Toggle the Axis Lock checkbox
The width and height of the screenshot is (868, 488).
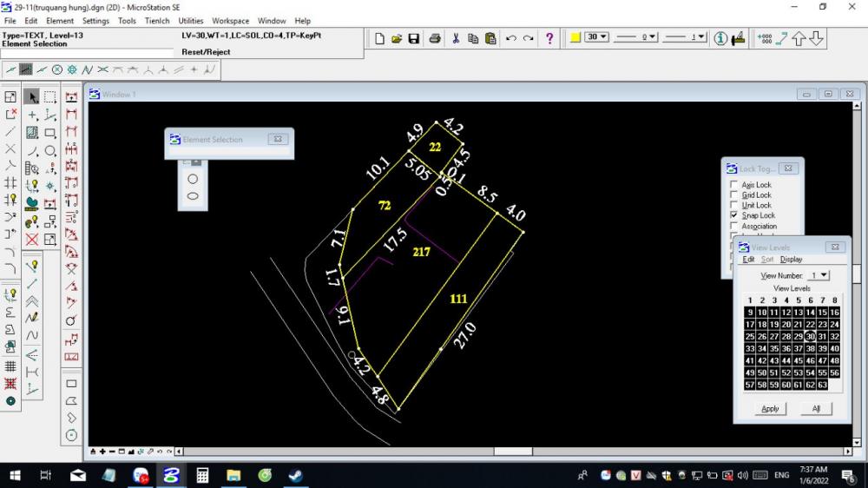pos(734,184)
